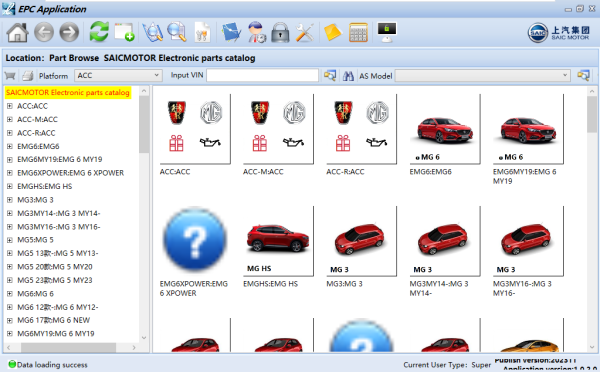The width and height of the screenshot is (600, 372).
Task: Click the binoculars find icon
Action: [348, 76]
